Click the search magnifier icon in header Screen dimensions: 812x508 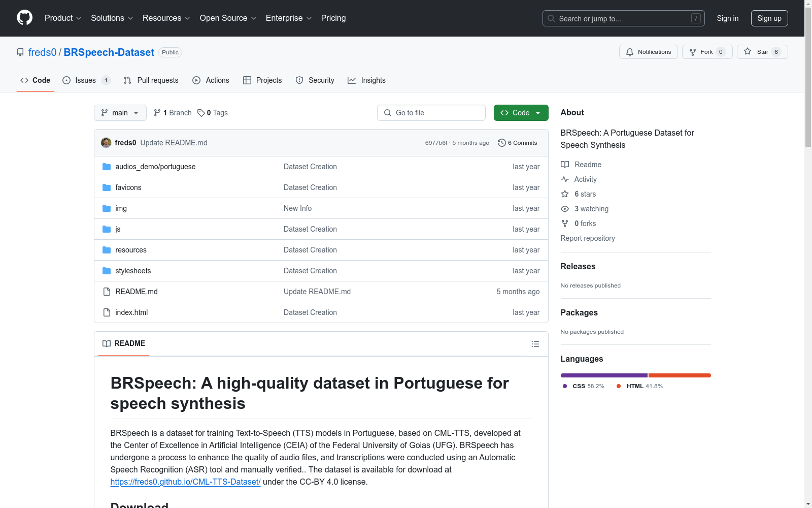pos(551,18)
